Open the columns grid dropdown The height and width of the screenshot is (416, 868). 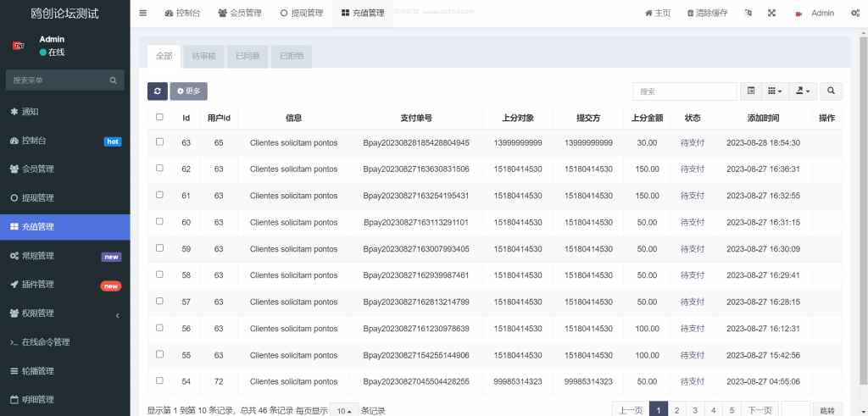775,92
